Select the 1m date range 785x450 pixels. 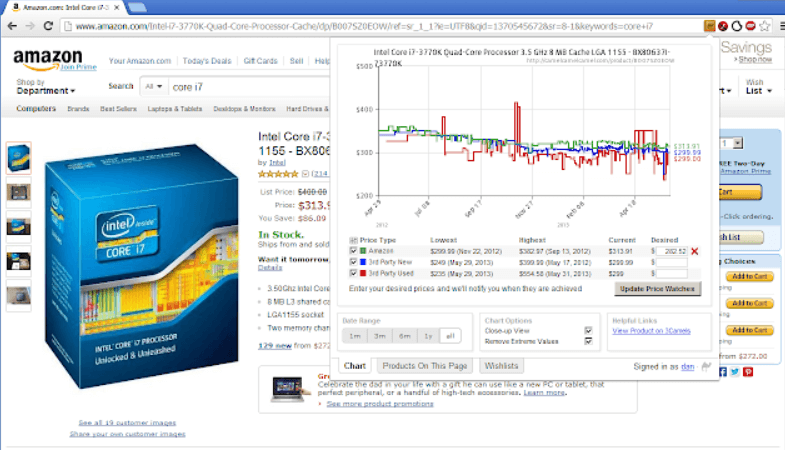[355, 336]
